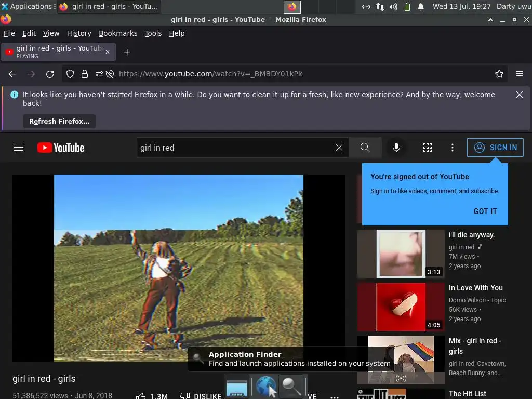Click the Refresh Firefox… button
This screenshot has width=532, height=399.
59,121
